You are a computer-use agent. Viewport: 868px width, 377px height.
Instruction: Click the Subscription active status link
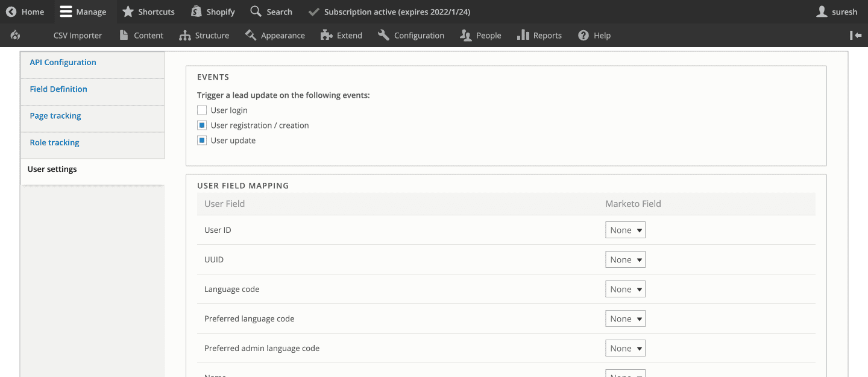389,12
